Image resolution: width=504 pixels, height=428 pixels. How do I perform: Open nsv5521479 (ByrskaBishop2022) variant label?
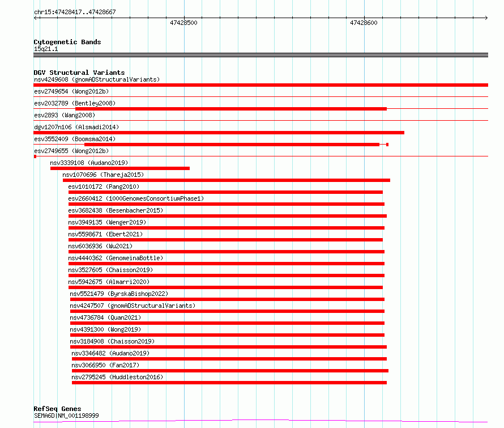pos(119,294)
